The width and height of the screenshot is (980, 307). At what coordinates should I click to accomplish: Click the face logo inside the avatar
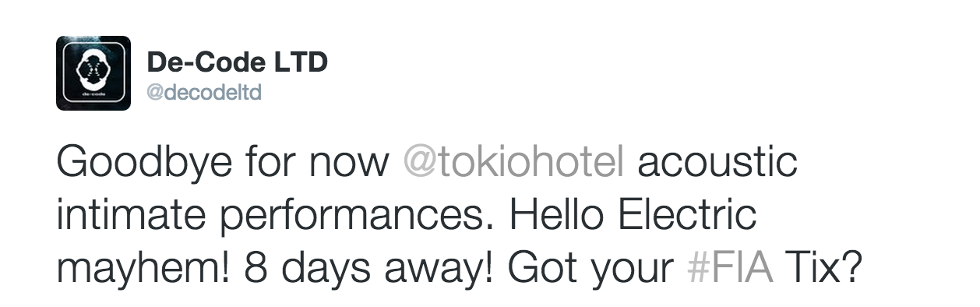93,69
